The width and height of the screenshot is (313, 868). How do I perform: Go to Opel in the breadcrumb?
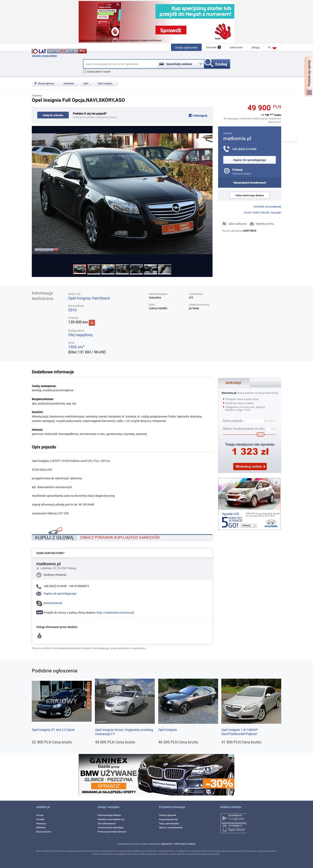click(86, 84)
